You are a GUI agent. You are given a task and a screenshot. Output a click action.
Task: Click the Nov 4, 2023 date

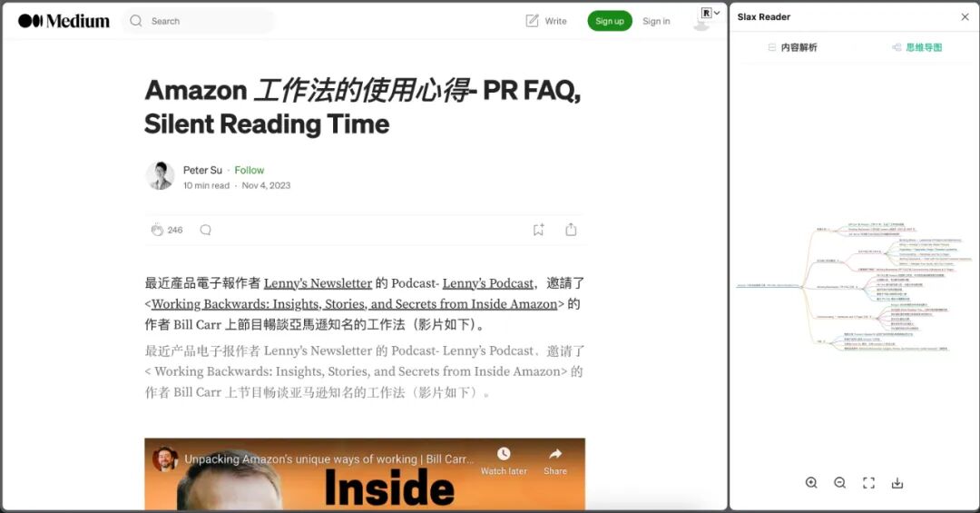266,185
